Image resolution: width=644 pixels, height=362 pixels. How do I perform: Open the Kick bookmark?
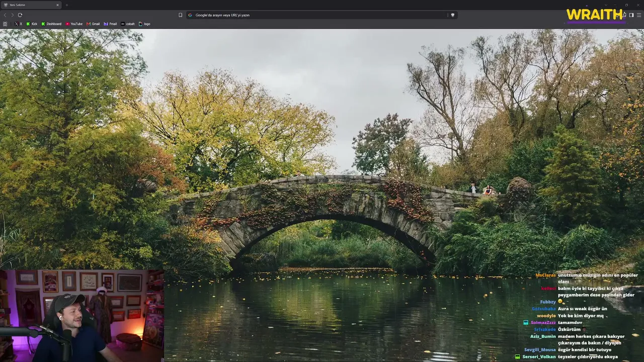(32, 24)
